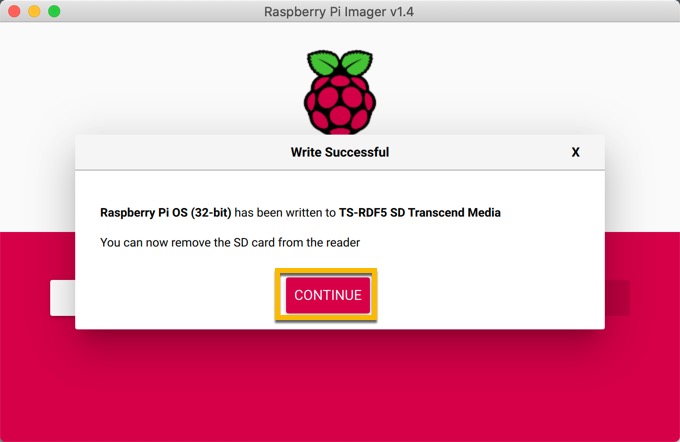This screenshot has width=680, height=442.
Task: Click the red close window button
Action: 14,11
